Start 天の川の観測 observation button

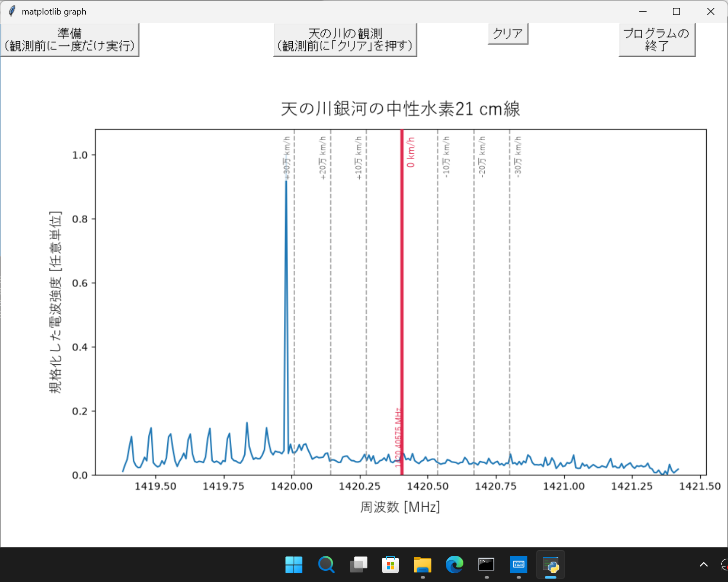tap(345, 40)
